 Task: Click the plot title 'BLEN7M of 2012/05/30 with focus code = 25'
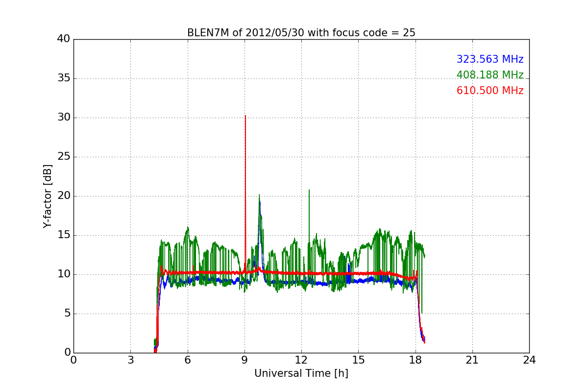[301, 33]
